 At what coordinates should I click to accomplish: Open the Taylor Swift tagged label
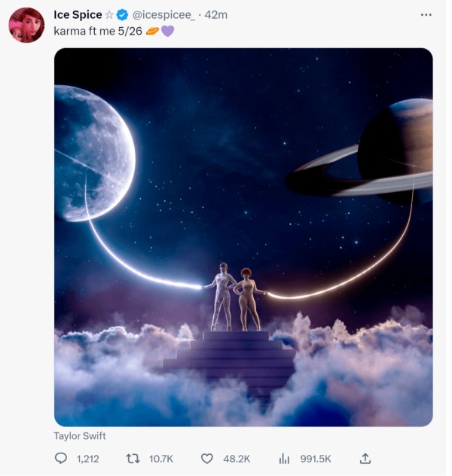[80, 436]
